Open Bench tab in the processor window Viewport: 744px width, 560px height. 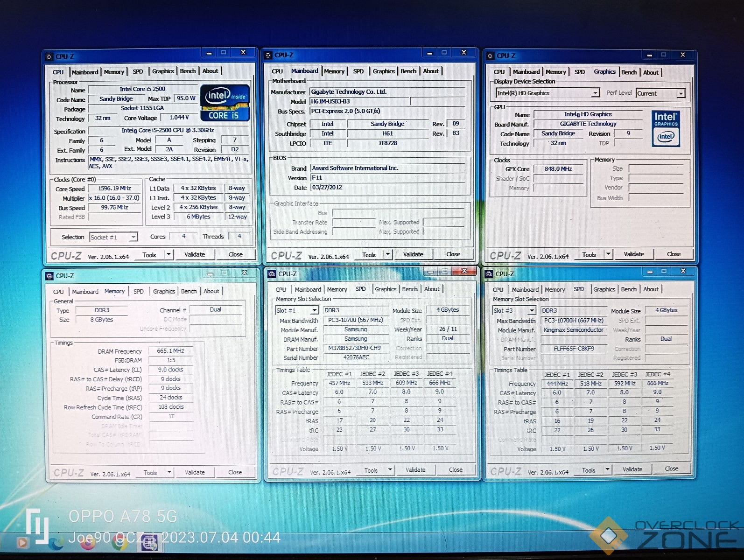pos(188,71)
